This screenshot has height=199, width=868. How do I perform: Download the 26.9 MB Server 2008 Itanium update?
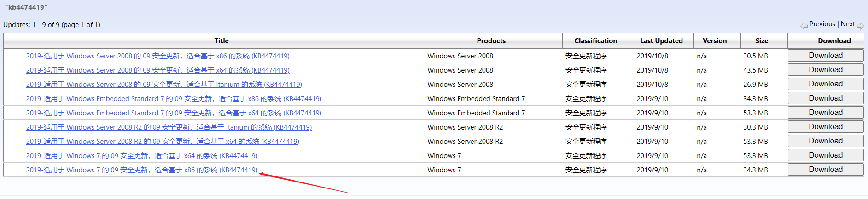point(826,84)
